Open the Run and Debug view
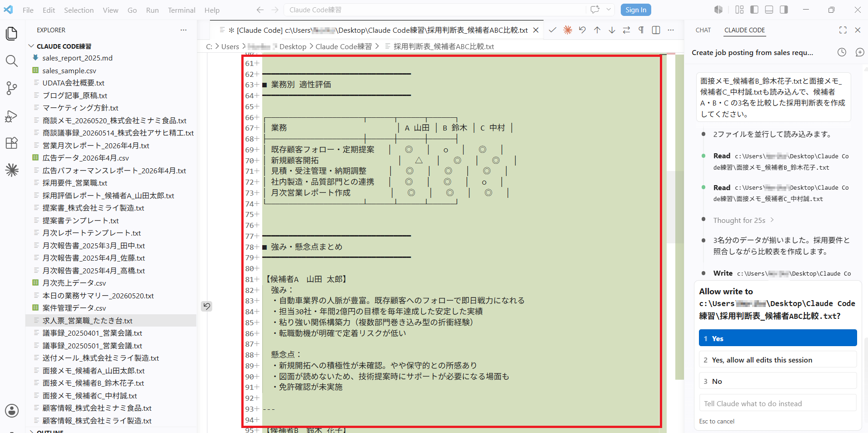The width and height of the screenshot is (868, 433). pos(12,116)
